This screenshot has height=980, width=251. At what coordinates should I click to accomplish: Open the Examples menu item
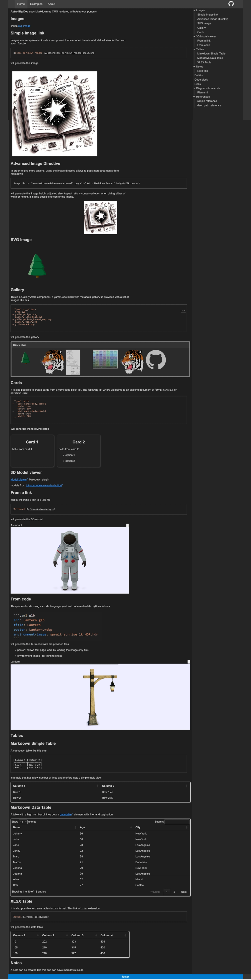36,4
